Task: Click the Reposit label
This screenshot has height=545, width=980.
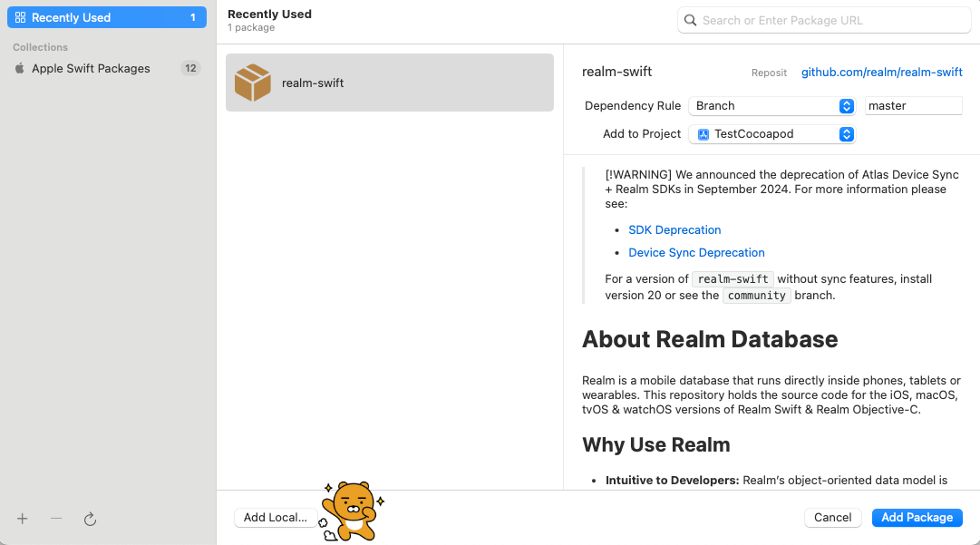Action: (769, 73)
